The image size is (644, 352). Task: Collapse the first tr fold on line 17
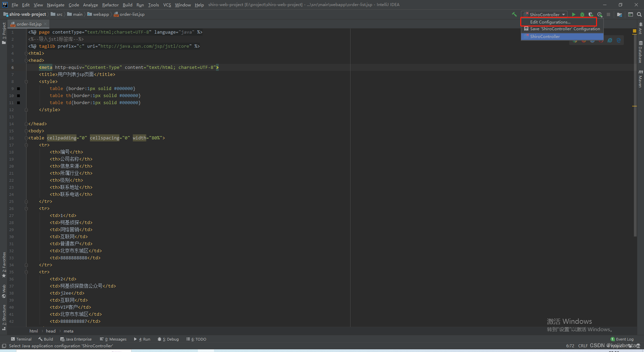click(x=26, y=145)
